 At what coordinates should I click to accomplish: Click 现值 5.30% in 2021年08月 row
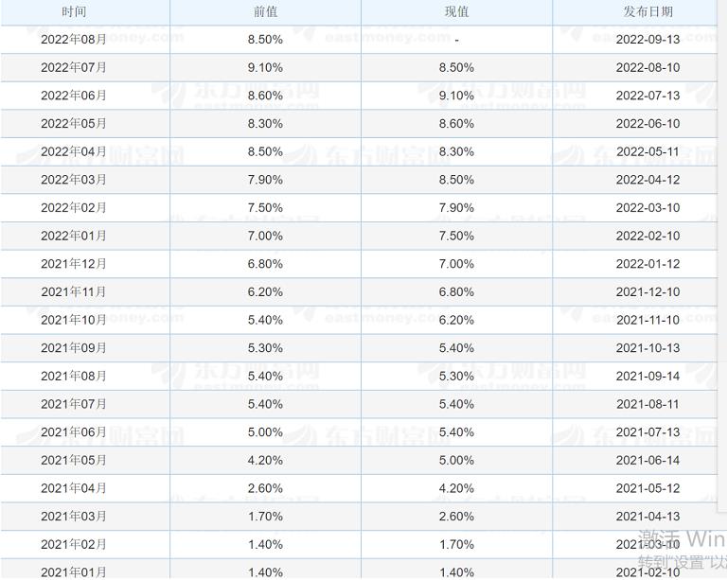click(x=456, y=376)
